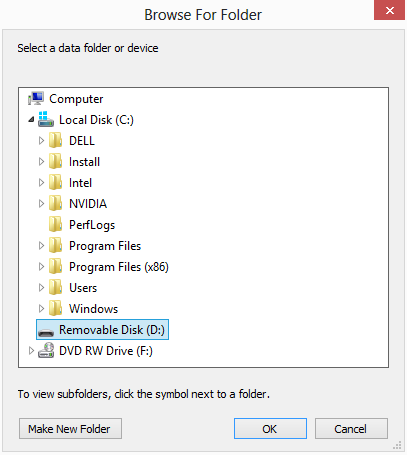Expand the Intel folder arrow

[41, 183]
